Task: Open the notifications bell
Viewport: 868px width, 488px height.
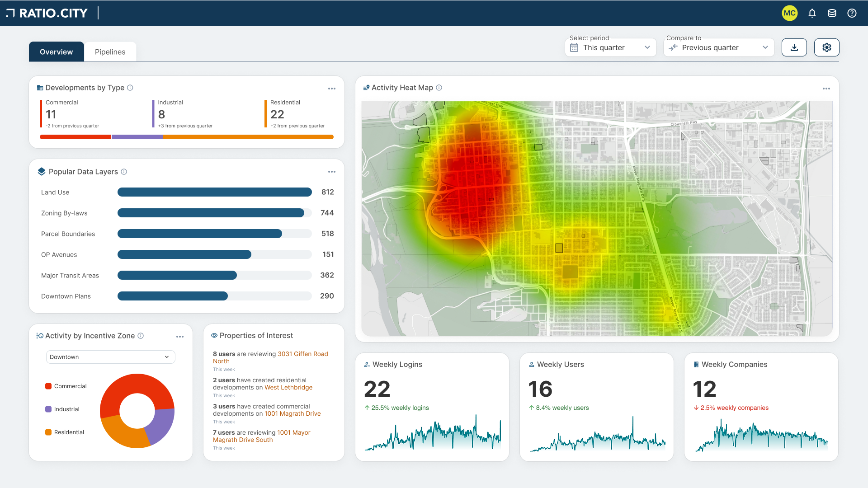Action: click(x=812, y=13)
